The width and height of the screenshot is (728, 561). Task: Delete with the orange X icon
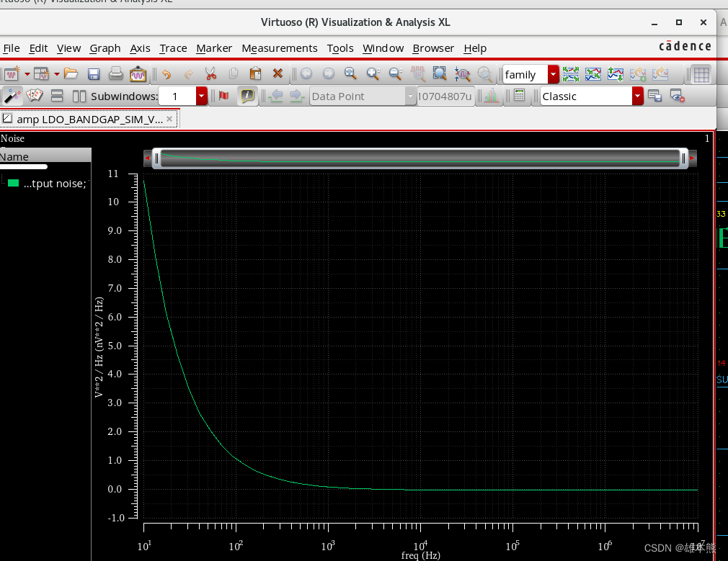pyautogui.click(x=278, y=73)
